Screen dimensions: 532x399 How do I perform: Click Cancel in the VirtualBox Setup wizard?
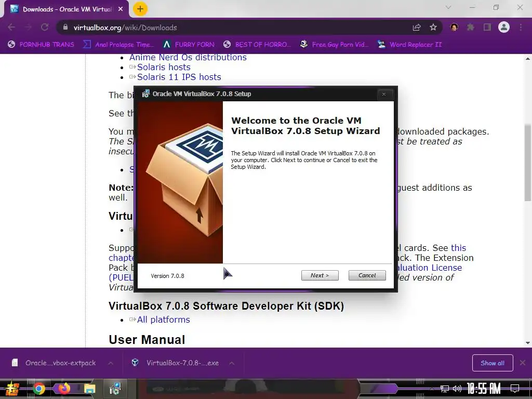(x=367, y=275)
